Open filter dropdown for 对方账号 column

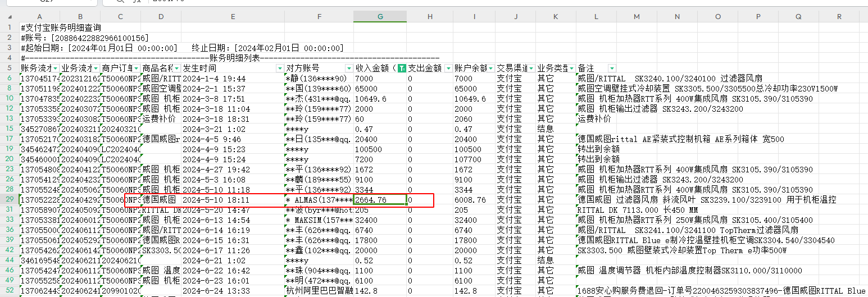[349, 68]
